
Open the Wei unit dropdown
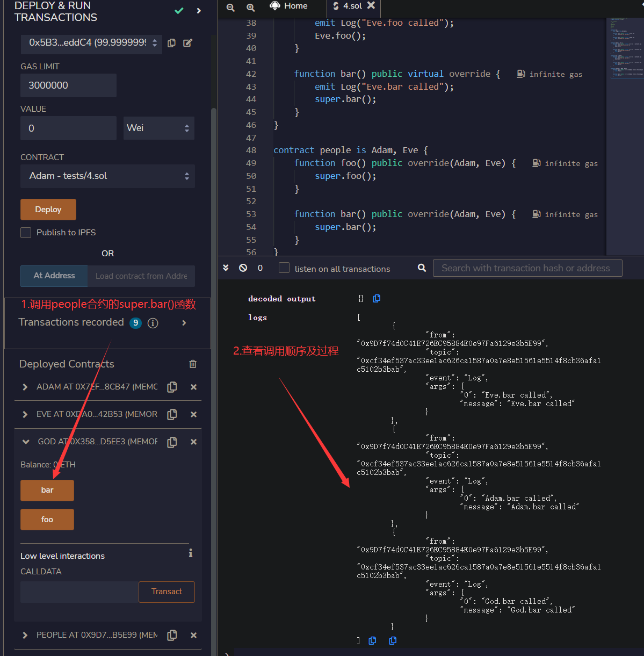coord(158,128)
